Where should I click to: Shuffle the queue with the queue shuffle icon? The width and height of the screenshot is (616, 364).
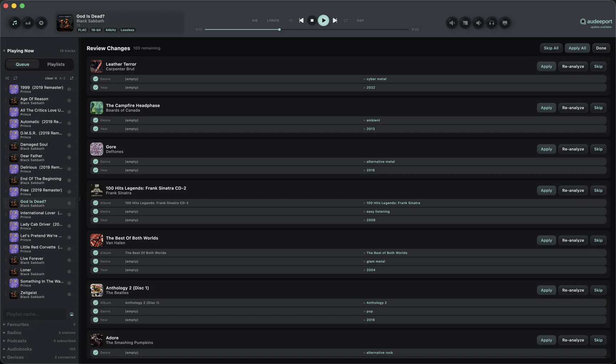click(7, 78)
